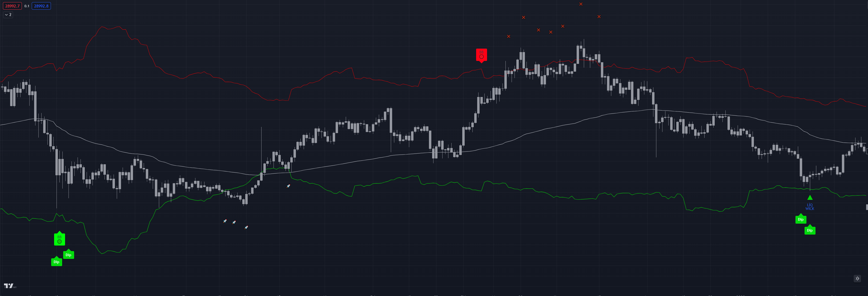The height and width of the screenshot is (296, 868).
Task: Click the blue buy price 28992.8 button
Action: click(x=41, y=6)
